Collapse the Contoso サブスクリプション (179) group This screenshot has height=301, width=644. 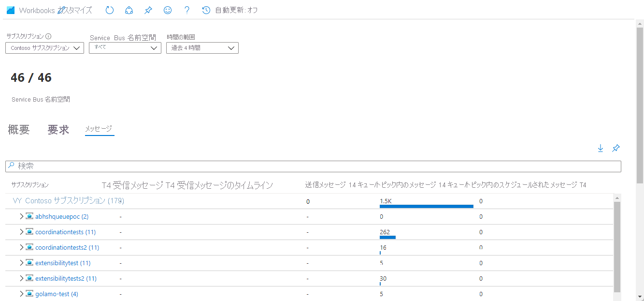17,201
